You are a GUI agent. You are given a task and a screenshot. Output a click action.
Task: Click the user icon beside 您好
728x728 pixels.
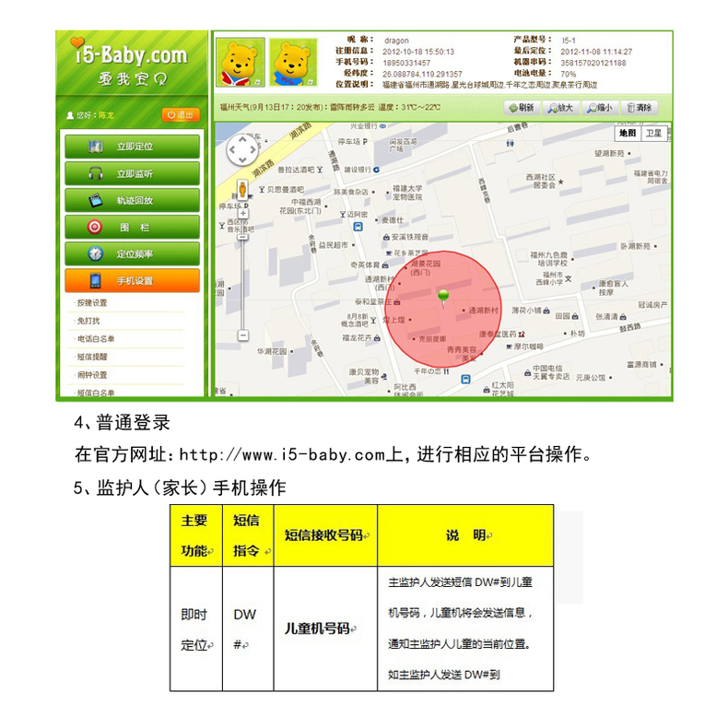tap(70, 115)
